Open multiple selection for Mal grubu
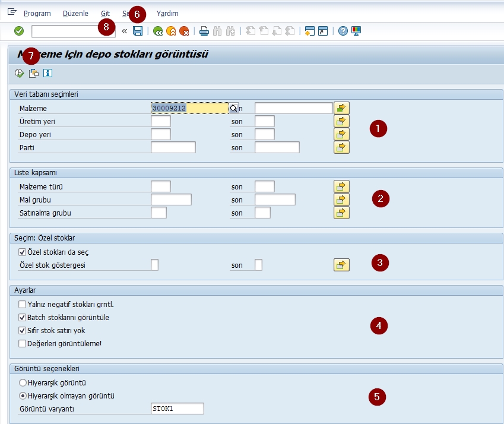The width and height of the screenshot is (504, 424). (341, 200)
